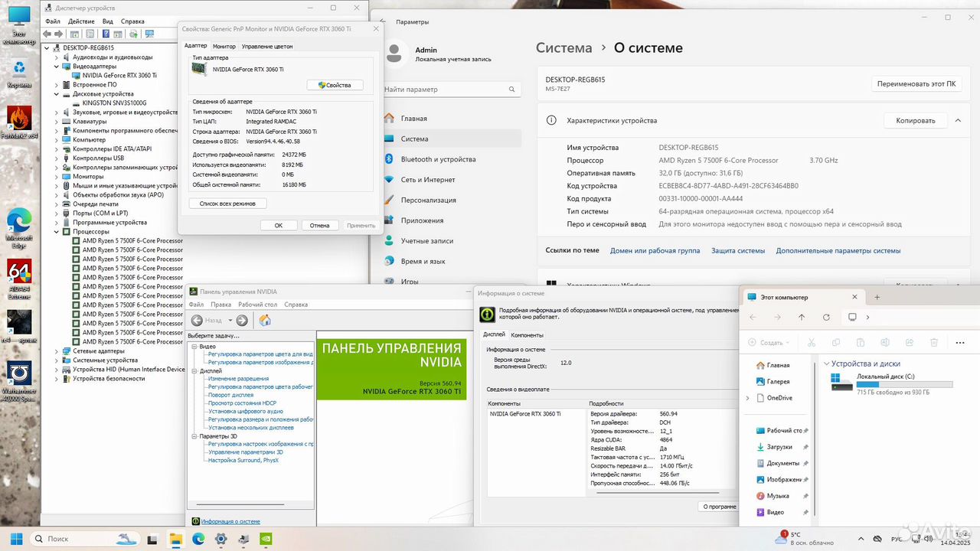
Task: Click the Найти параметр search field
Action: coord(450,90)
